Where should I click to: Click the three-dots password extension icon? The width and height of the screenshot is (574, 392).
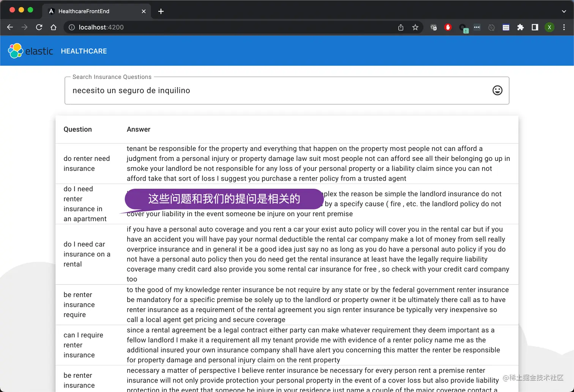(x=477, y=27)
